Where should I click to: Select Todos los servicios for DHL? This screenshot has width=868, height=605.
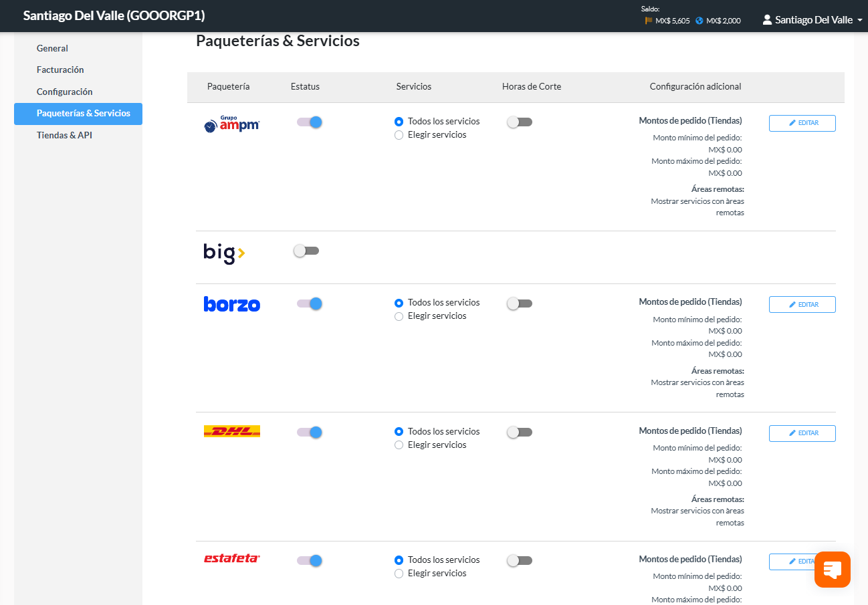[x=399, y=432]
